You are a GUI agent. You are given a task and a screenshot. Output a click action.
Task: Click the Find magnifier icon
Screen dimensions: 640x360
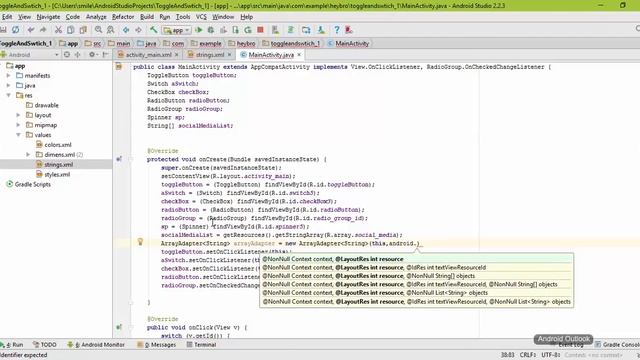[x=98, y=30]
